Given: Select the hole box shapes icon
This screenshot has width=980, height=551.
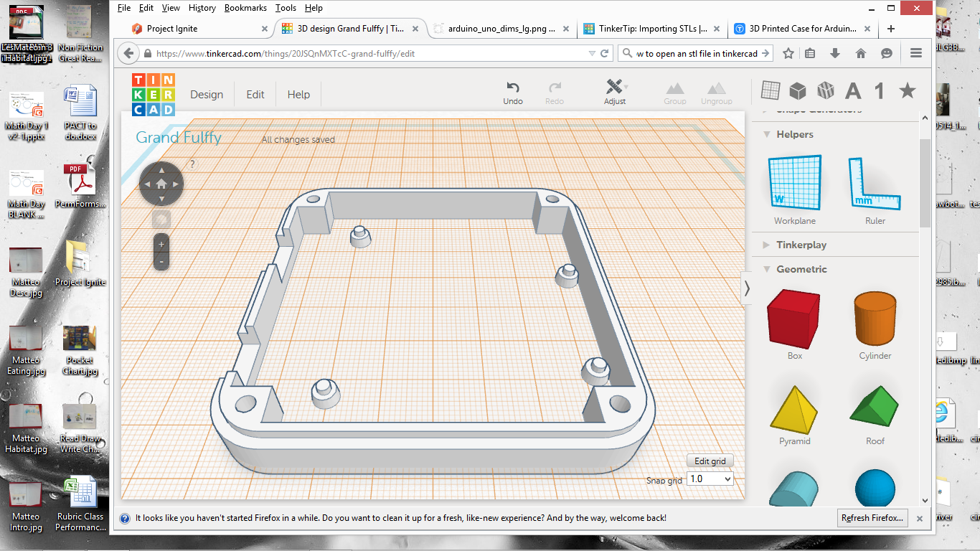Looking at the screenshot, I should [826, 90].
